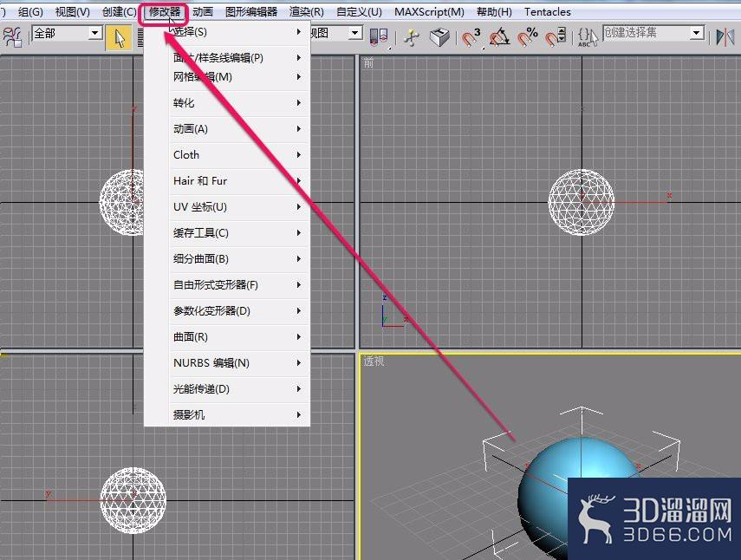The height and width of the screenshot is (560, 741).
Task: Select the wireframe sphere in bottom-left viewport
Action: pos(133,500)
